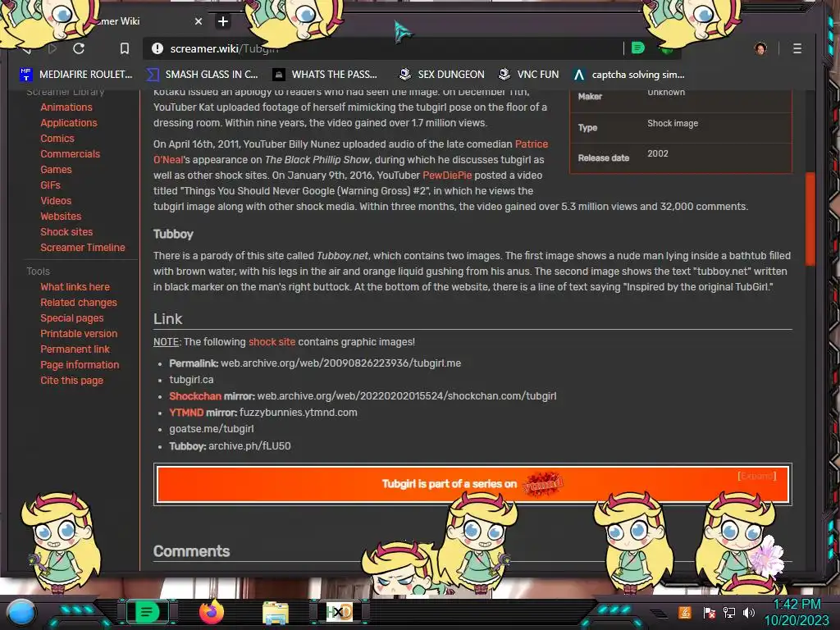This screenshot has height=630, width=840.
Task: Open File Explorer from the taskbar
Action: pos(276,613)
